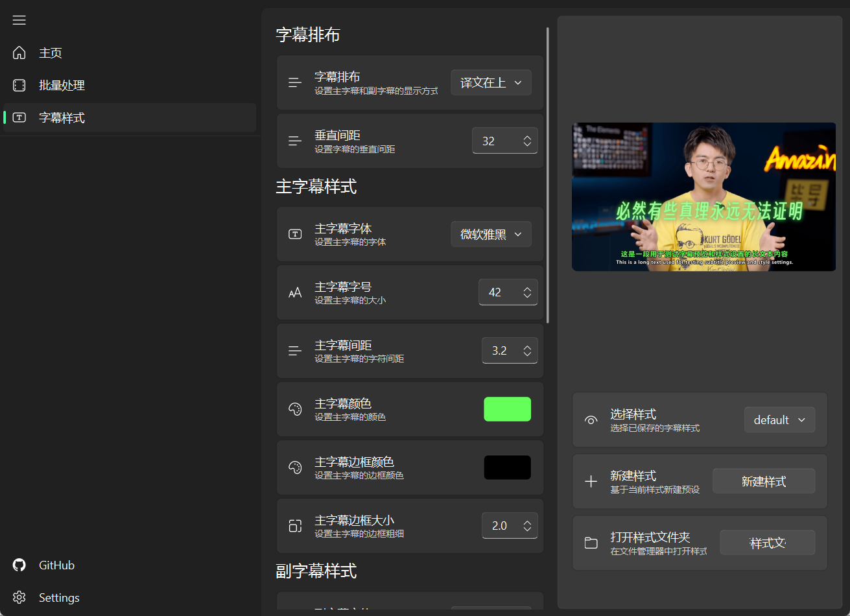Increase 主字幕字号 using the stepper arrow
This screenshot has height=616, width=850.
[x=526, y=288]
